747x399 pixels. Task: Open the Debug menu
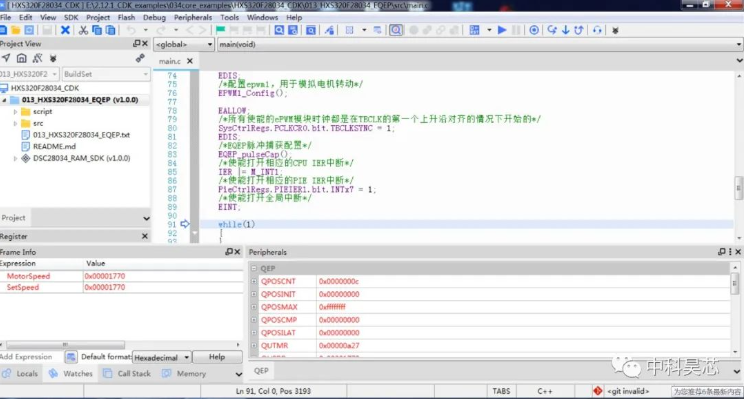[x=154, y=18]
